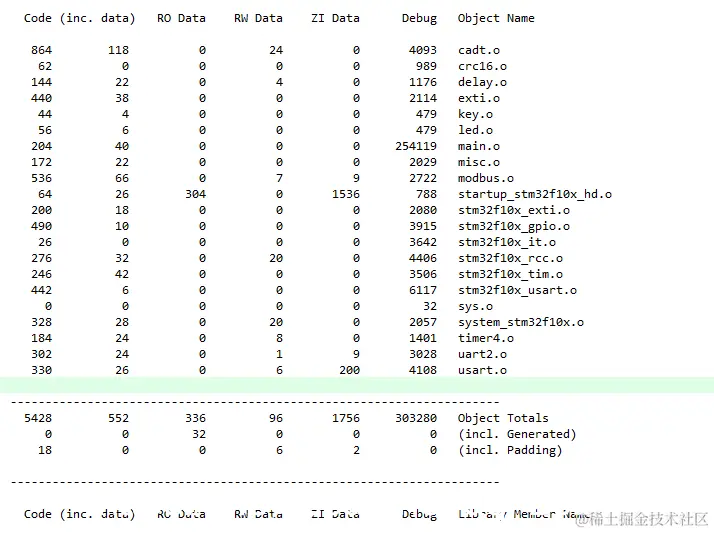Click the total debug size 303280

click(x=416, y=418)
